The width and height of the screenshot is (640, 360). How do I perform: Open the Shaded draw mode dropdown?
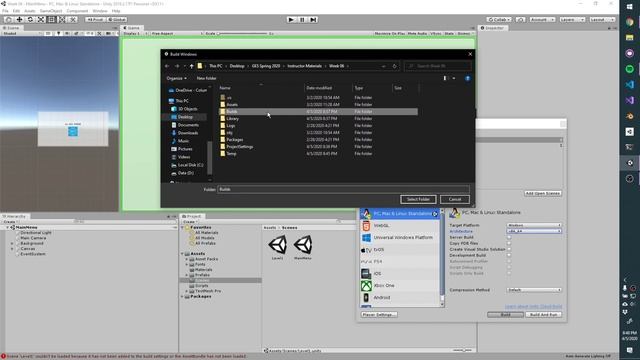pos(21,33)
